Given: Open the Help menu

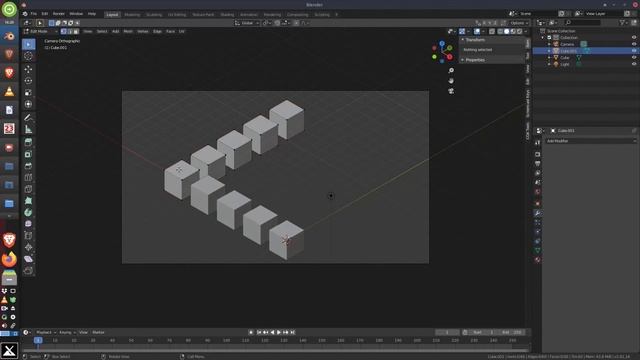Looking at the screenshot, I should coord(92,14).
